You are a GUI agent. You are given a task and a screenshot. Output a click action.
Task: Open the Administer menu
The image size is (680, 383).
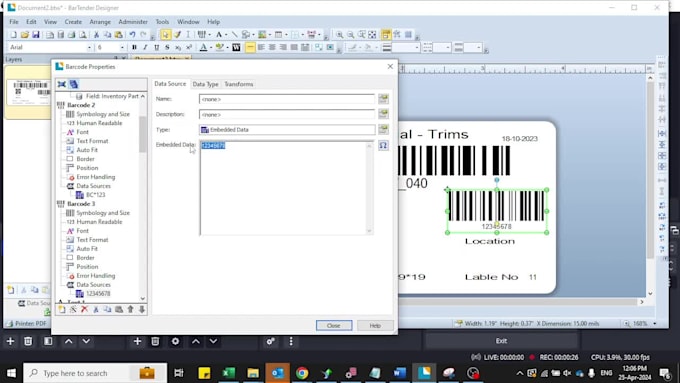(x=133, y=22)
